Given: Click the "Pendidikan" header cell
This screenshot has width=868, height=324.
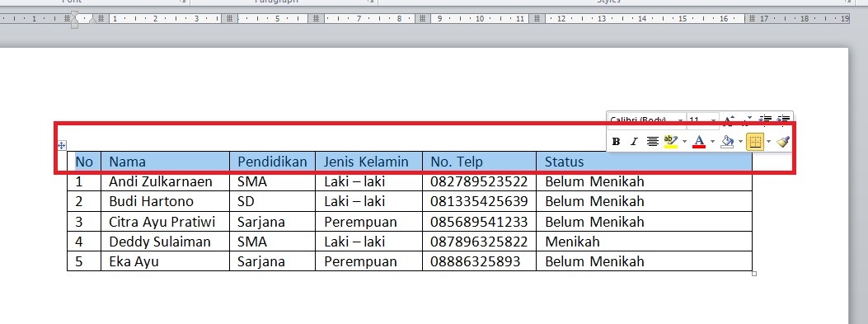Looking at the screenshot, I should pos(272,161).
